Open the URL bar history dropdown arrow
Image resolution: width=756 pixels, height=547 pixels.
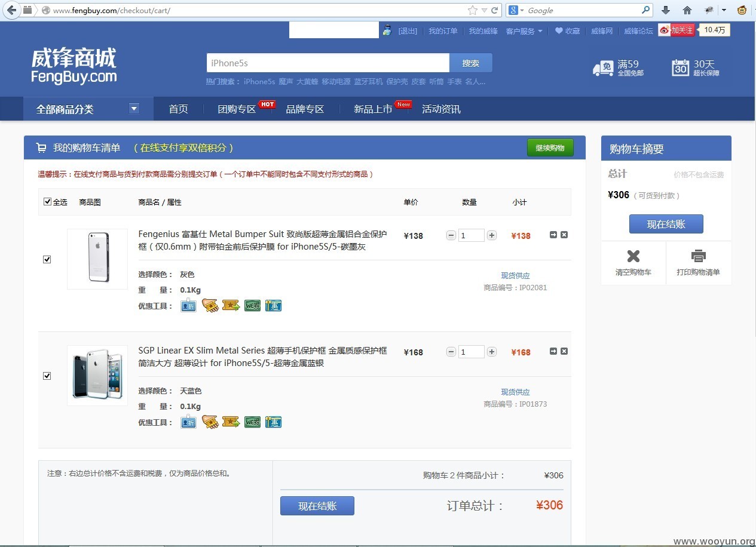484,10
